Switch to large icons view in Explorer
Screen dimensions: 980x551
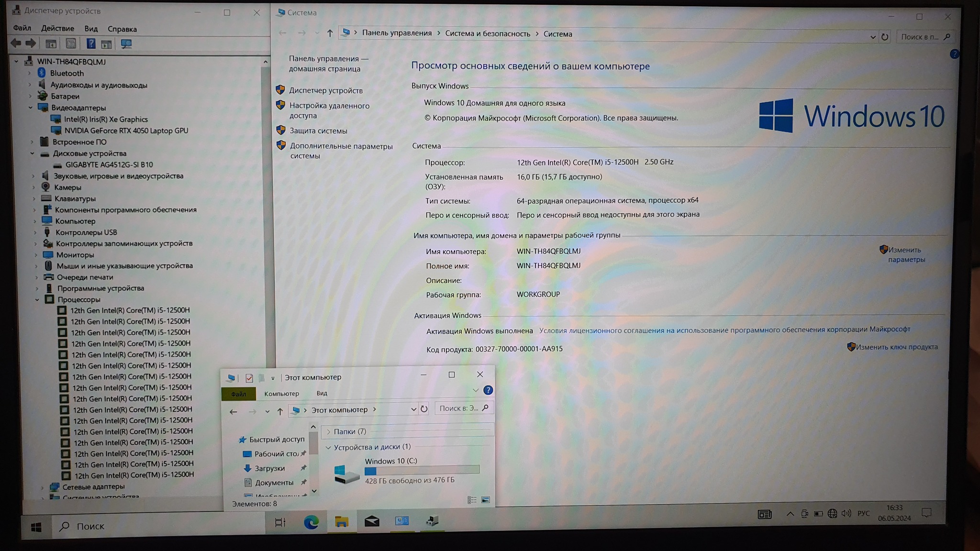(x=486, y=500)
